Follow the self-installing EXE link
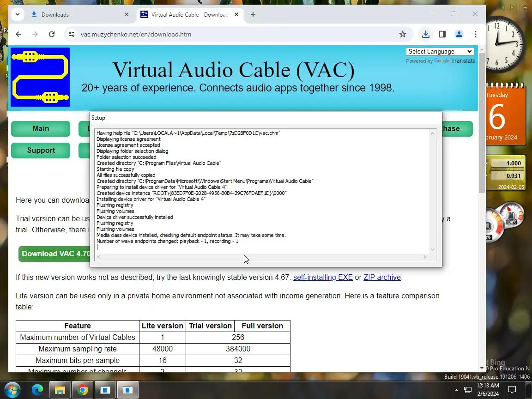The image size is (532, 399). point(323,277)
